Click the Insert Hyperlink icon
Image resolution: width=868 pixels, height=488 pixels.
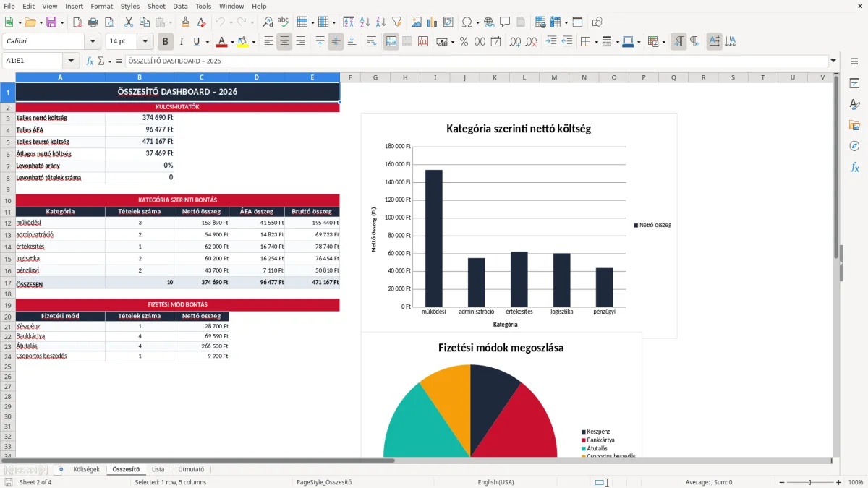(489, 22)
